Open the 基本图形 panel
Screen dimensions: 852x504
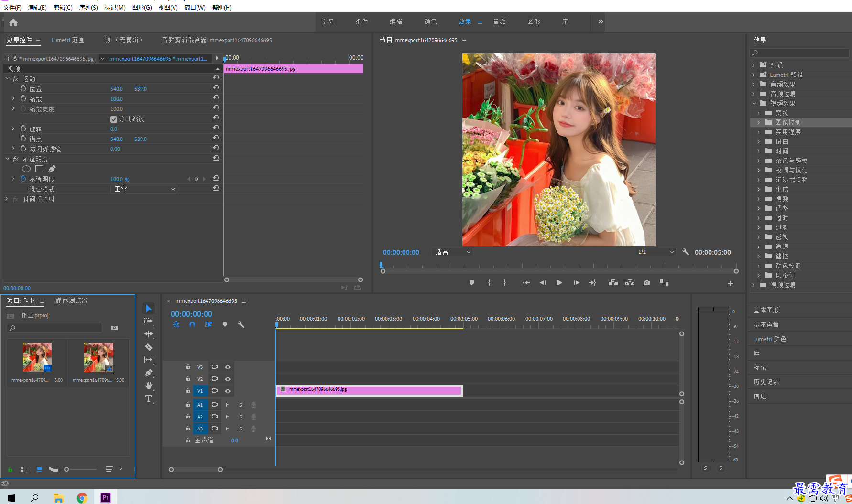click(x=766, y=310)
